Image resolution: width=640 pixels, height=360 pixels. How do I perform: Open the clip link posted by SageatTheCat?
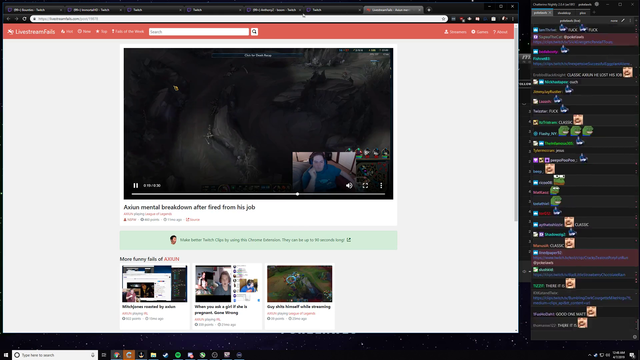pos(573,42)
